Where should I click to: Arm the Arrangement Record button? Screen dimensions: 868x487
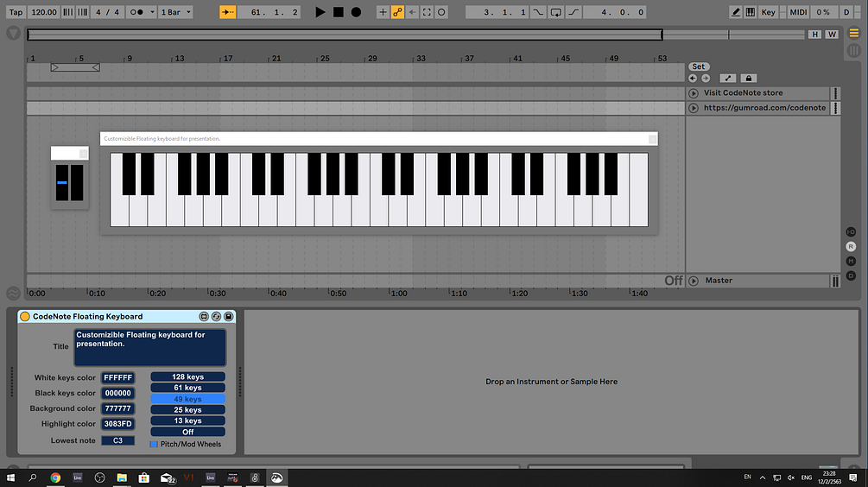tap(357, 11)
